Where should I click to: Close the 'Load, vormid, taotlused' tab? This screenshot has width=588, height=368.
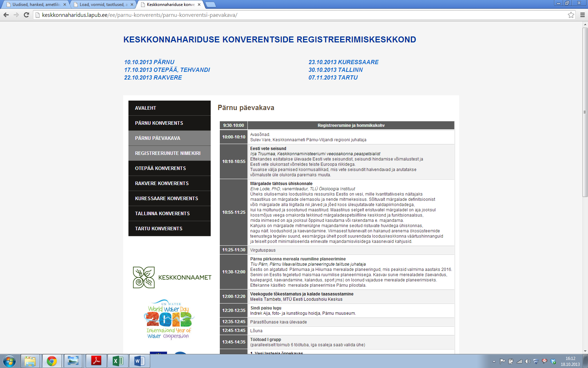(132, 5)
